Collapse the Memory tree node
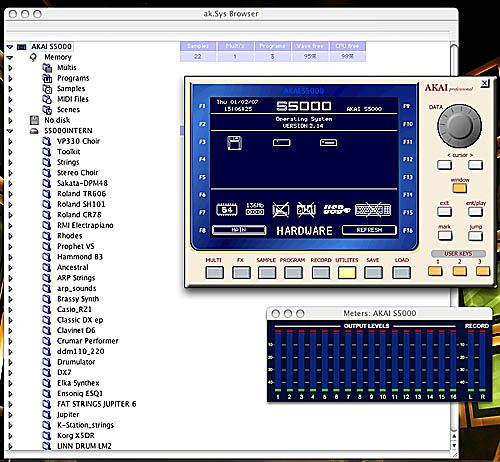This screenshot has height=462, width=500. coord(10,58)
